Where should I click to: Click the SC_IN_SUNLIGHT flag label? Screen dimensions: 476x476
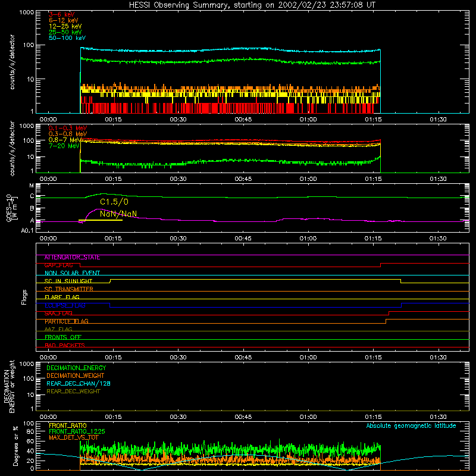click(x=68, y=281)
